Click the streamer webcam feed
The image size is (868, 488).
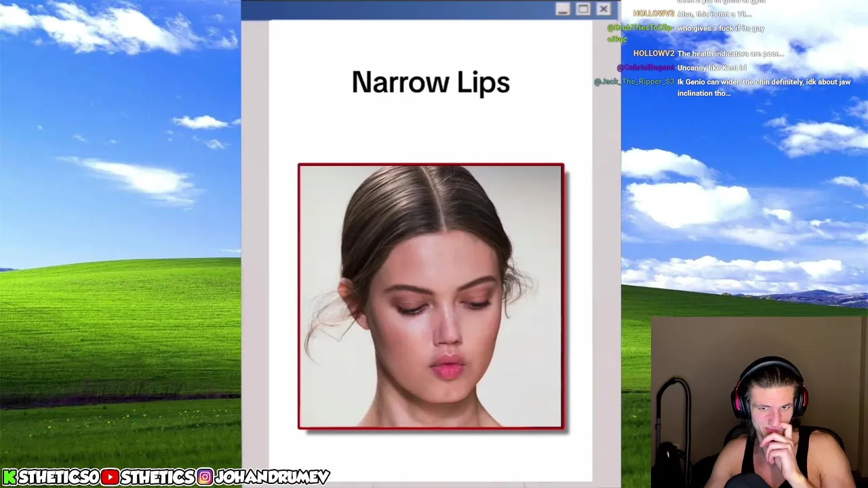pyautogui.click(x=759, y=403)
